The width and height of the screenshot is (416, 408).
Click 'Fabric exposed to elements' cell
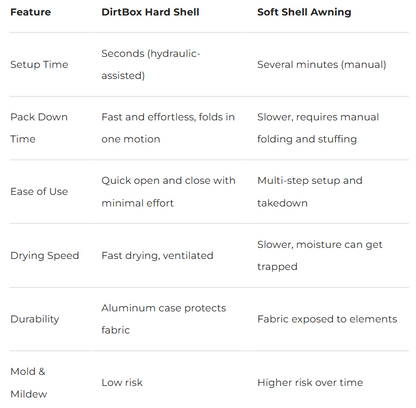tap(327, 319)
